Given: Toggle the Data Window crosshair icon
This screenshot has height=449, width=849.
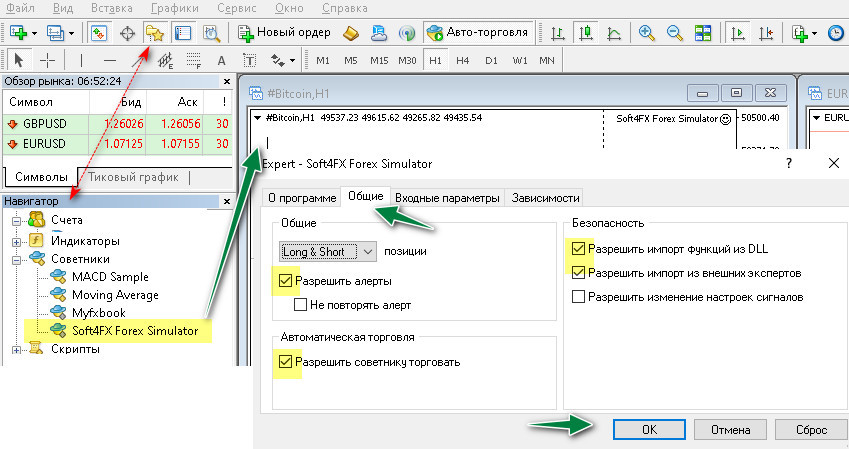Looking at the screenshot, I should [127, 33].
